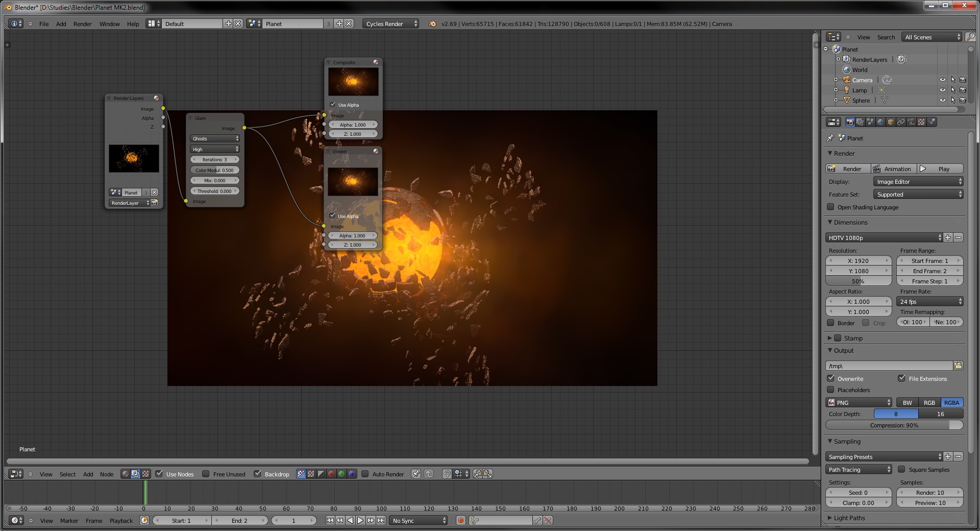
Task: Select red backdrop channel button
Action: coord(331,474)
